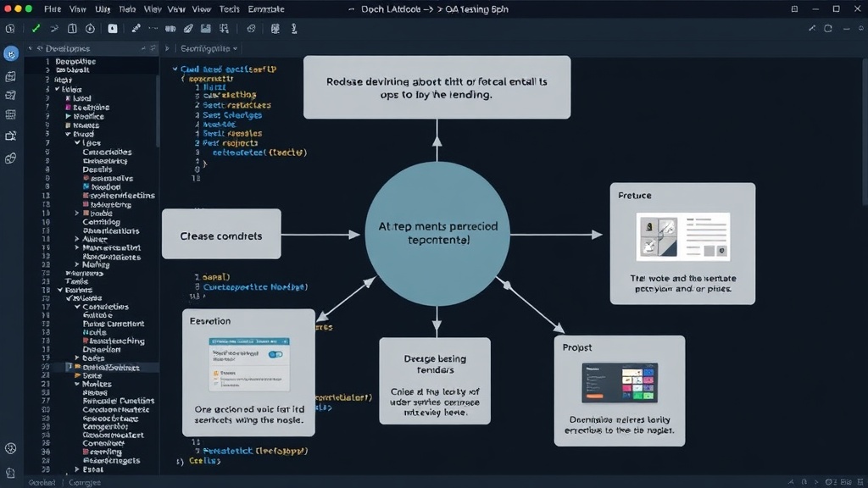
Task: Click the Ctease comdrets box
Action: tap(221, 234)
